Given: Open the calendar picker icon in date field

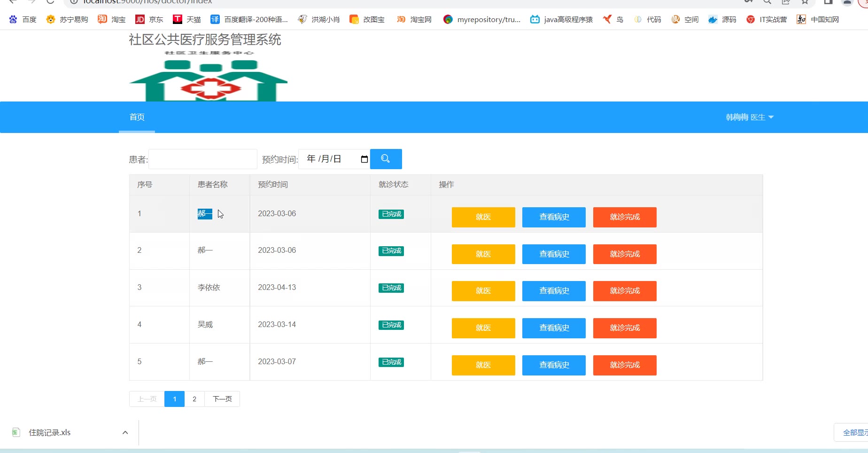Looking at the screenshot, I should point(364,159).
